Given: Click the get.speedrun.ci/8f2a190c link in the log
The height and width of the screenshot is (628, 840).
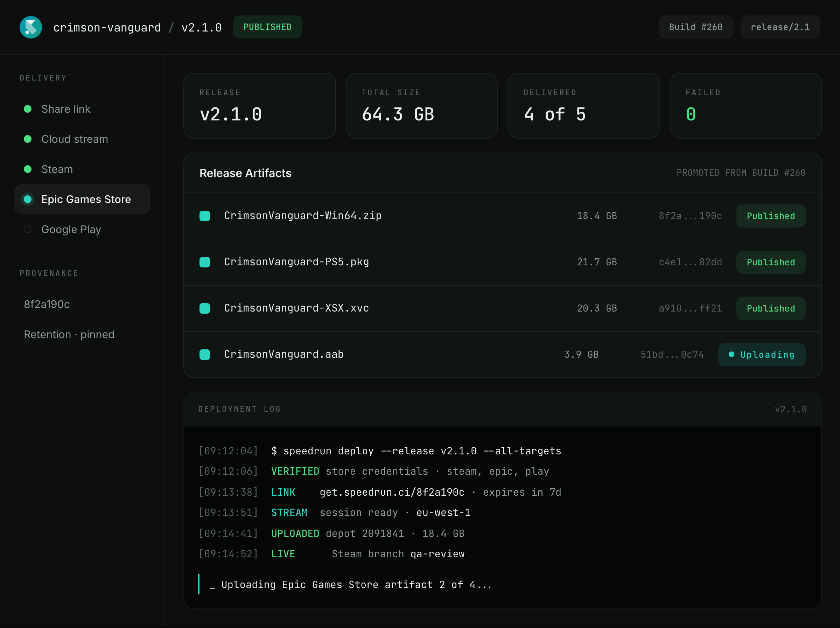Looking at the screenshot, I should pos(392,493).
